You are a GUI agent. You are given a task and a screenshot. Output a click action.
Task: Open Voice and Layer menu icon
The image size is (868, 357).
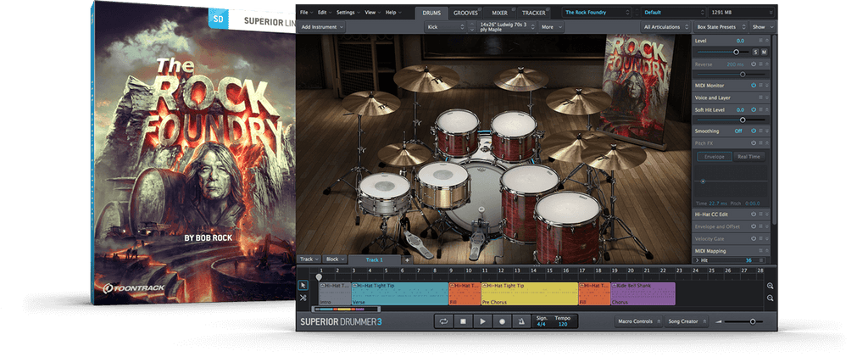(760, 98)
